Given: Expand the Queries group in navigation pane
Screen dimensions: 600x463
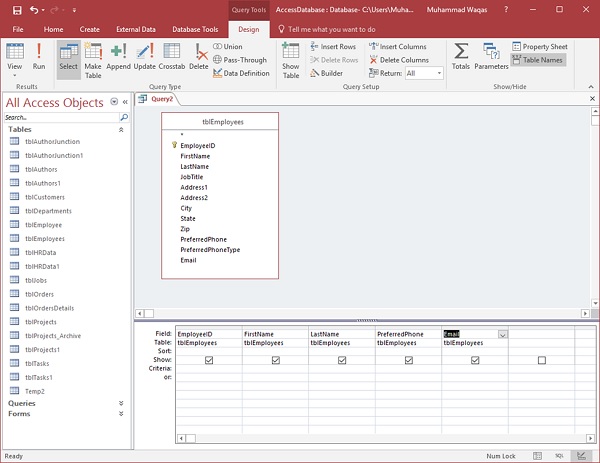Looking at the screenshot, I should (x=122, y=403).
